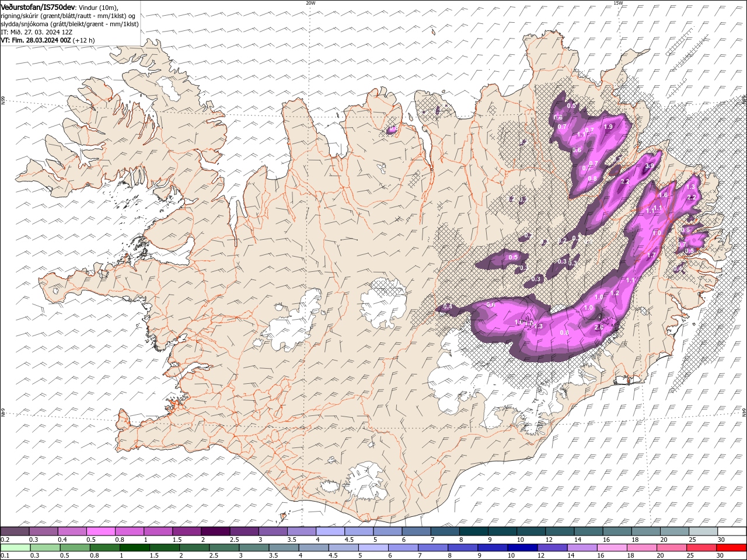747x560 pixels.
Task: Click the 1.6 snowfall value on the map
Action: (x=662, y=195)
